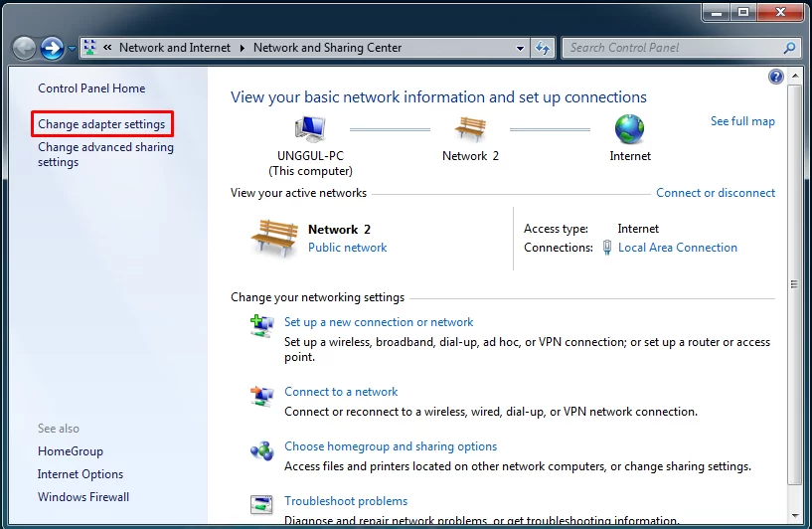
Task: Click the homegroup and sharing options icon
Action: (x=261, y=450)
